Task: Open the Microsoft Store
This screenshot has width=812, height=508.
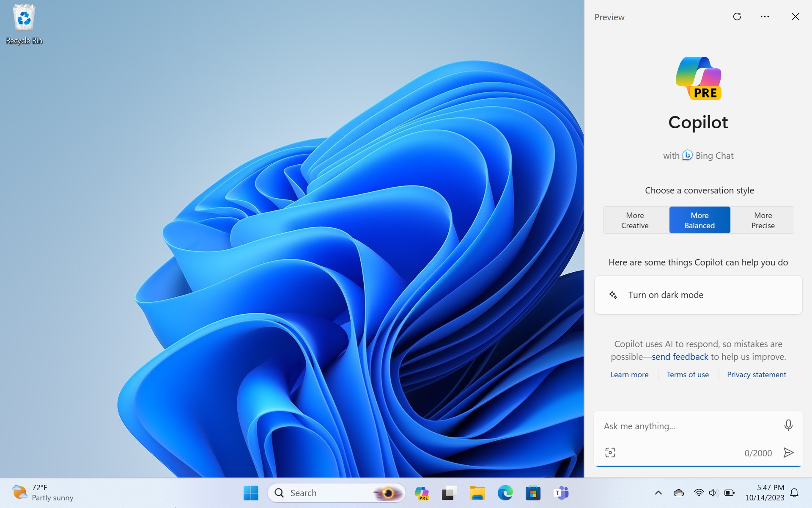Action: 532,493
